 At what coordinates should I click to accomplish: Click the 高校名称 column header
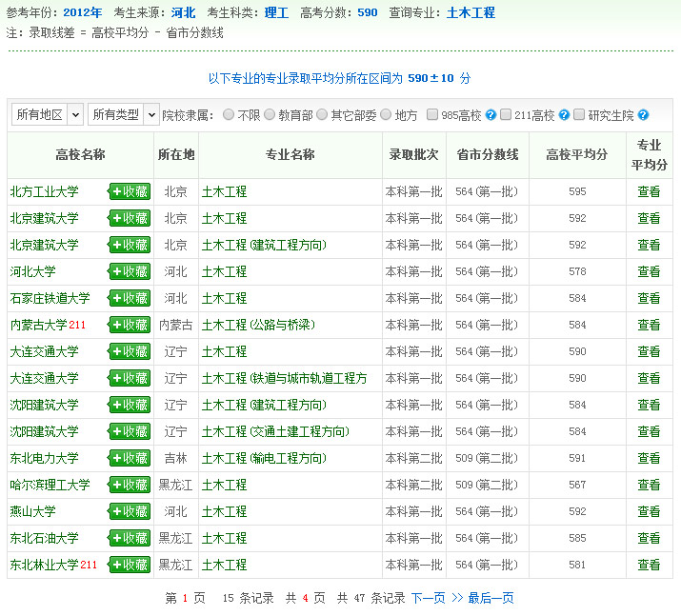80,154
